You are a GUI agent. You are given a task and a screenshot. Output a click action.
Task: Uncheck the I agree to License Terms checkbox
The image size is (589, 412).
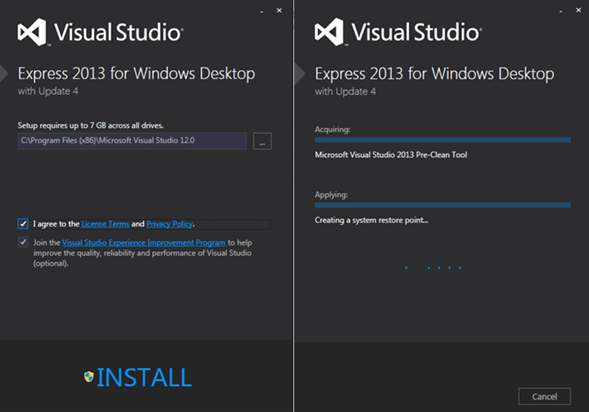click(x=23, y=224)
